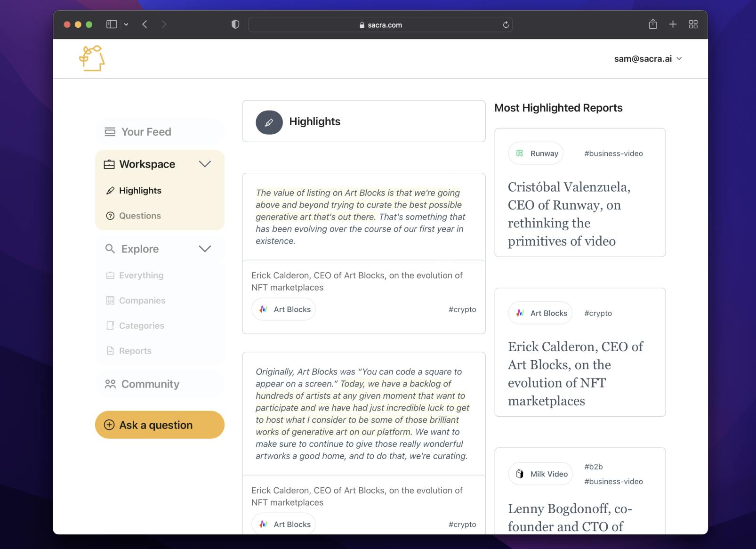Click the round highlighter icon in Highlights header
Screen dimensions: 756x549
(269, 122)
